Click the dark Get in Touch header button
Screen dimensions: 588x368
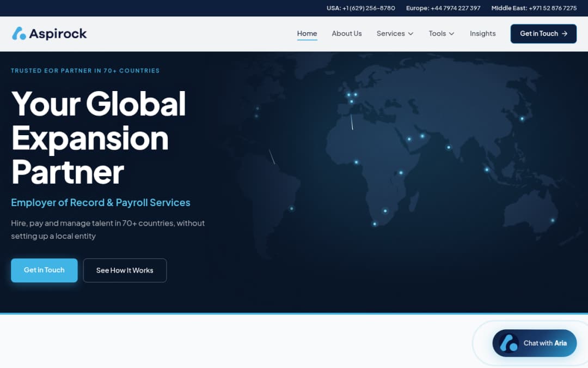coord(543,34)
